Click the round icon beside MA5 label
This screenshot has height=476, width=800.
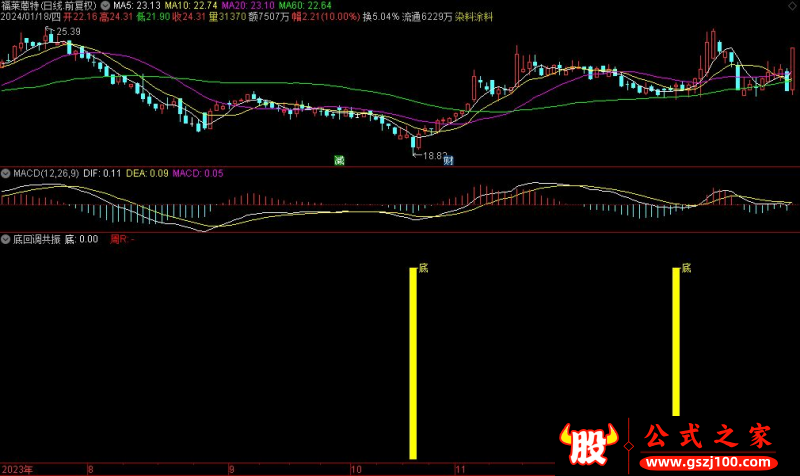[106, 6]
